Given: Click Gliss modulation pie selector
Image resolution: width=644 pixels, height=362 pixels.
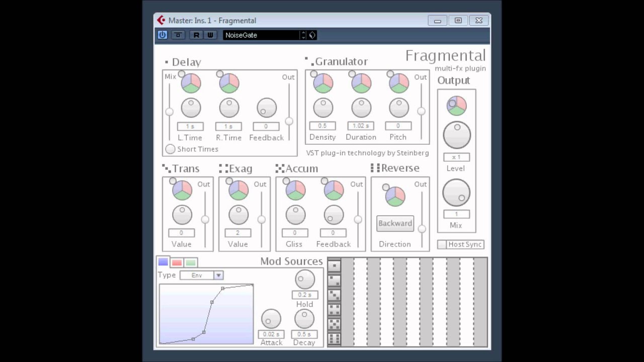Looking at the screenshot, I should (x=295, y=190).
